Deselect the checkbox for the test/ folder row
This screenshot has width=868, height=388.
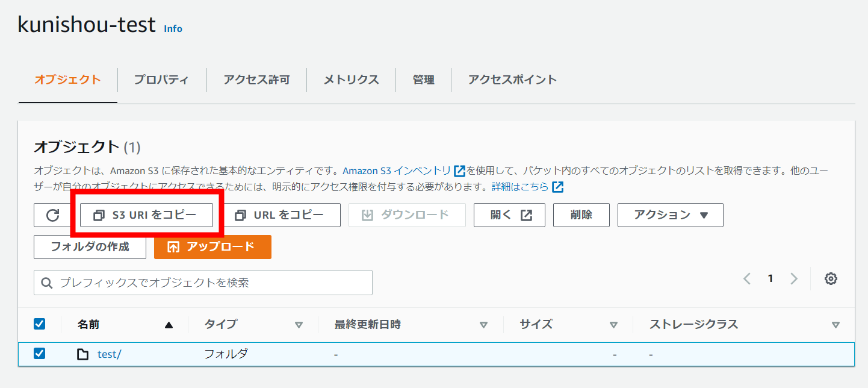pos(39,354)
